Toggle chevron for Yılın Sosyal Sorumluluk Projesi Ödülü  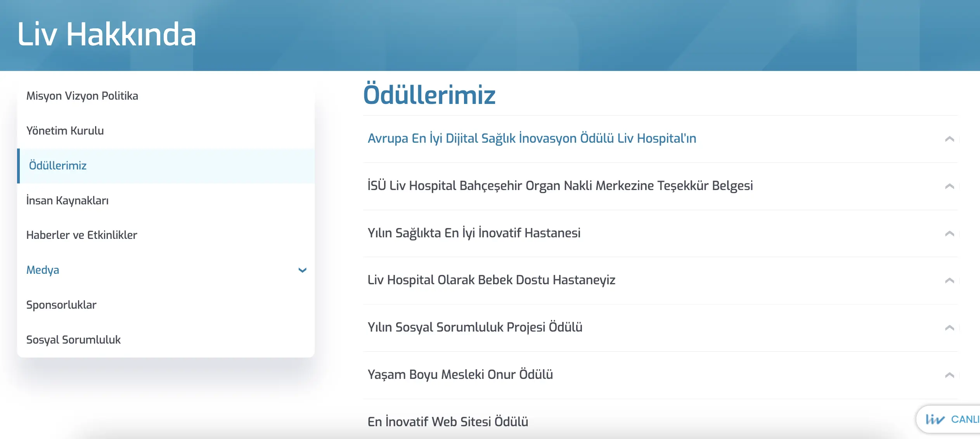(x=949, y=328)
